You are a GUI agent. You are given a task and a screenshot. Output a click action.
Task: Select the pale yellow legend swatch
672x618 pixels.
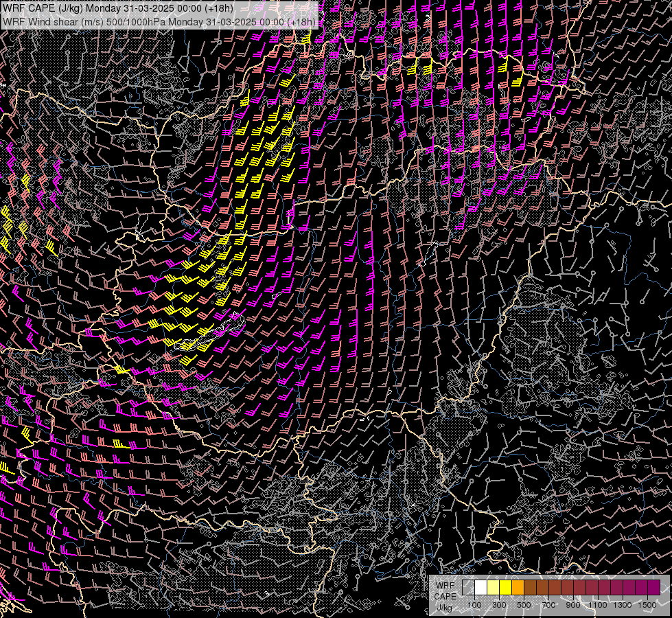coord(494,587)
